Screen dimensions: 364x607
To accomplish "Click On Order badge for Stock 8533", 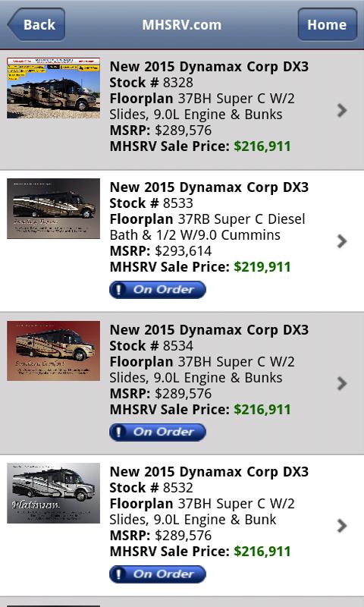I will [158, 290].
